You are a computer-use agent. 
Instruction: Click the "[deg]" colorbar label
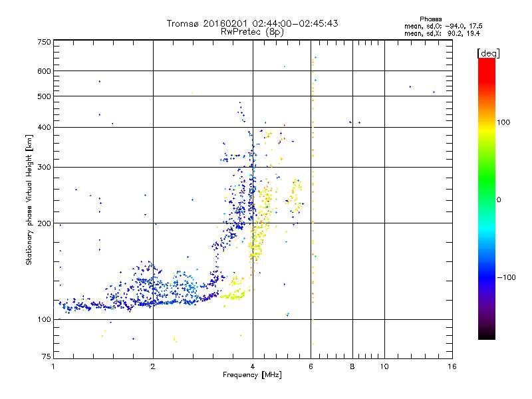pos(488,53)
